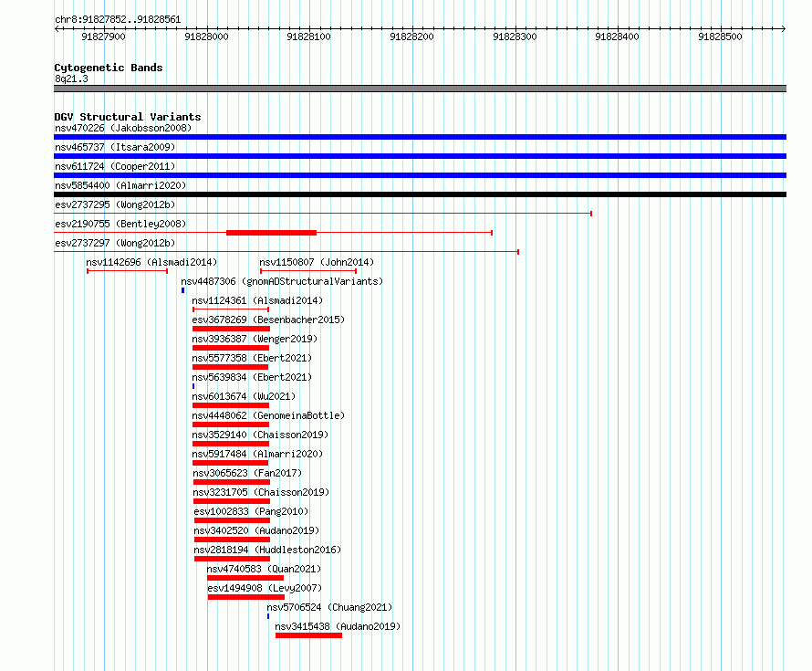Click the esv2190755 (Bentley2008) label
This screenshot has height=671, width=812.
pos(120,224)
